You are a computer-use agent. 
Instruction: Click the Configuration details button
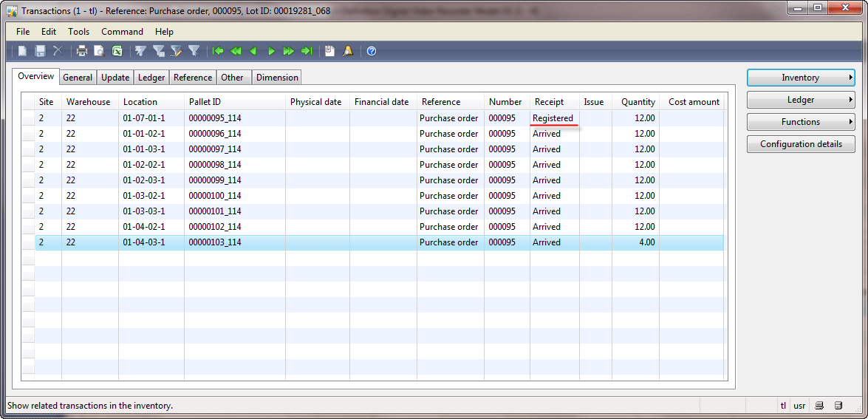click(801, 144)
